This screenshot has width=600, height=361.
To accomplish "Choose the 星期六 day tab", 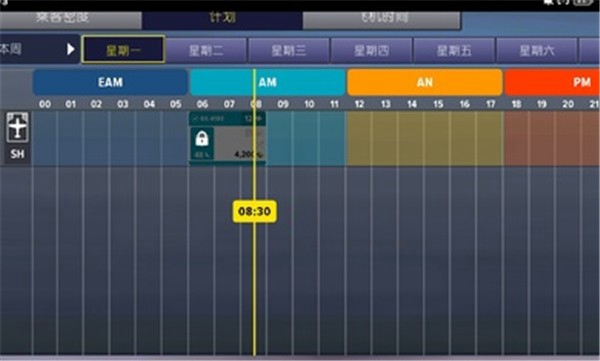I will pyautogui.click(x=536, y=50).
